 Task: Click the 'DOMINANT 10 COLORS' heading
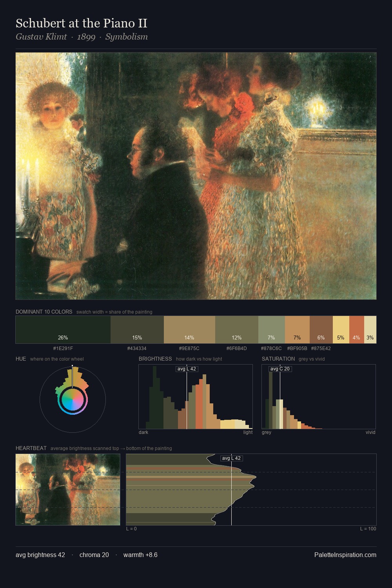point(44,312)
